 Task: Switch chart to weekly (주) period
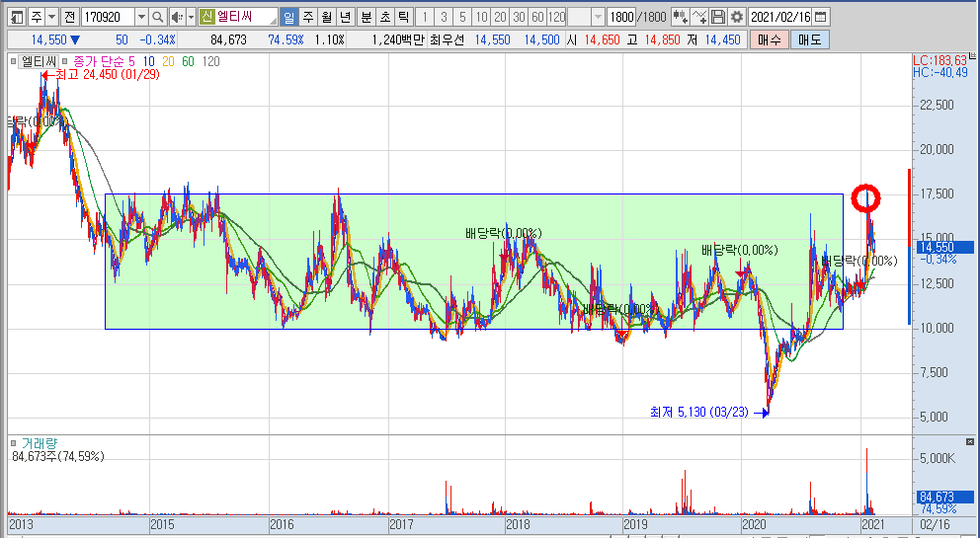pyautogui.click(x=307, y=17)
